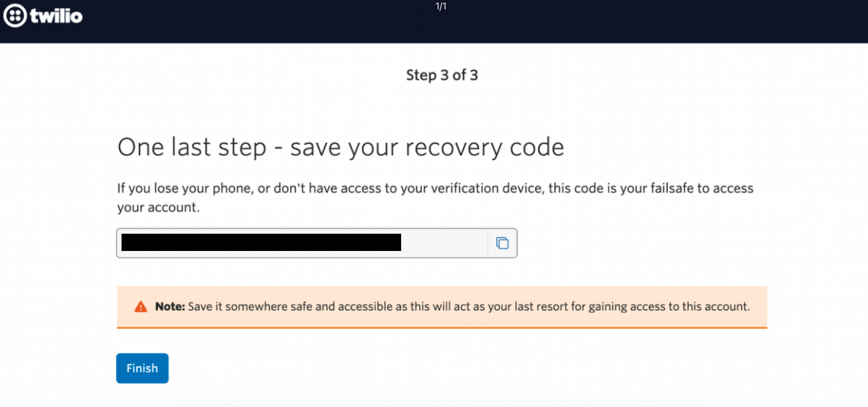Click the Finish button

pos(142,368)
